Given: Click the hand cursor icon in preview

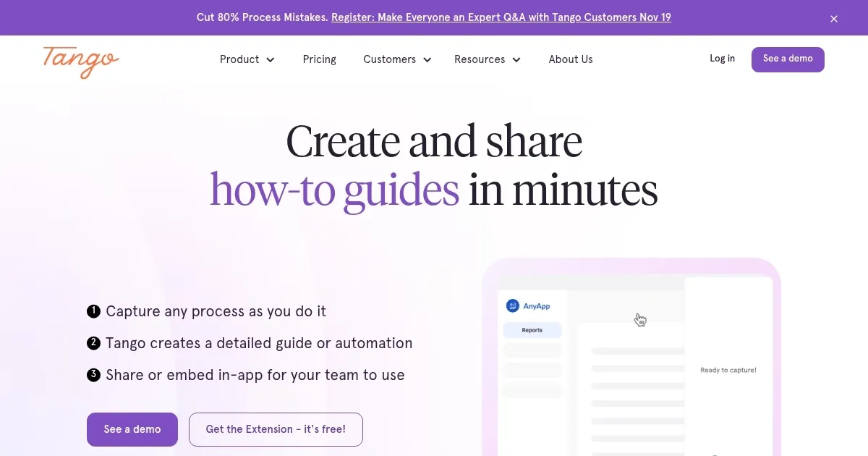Looking at the screenshot, I should click(640, 320).
